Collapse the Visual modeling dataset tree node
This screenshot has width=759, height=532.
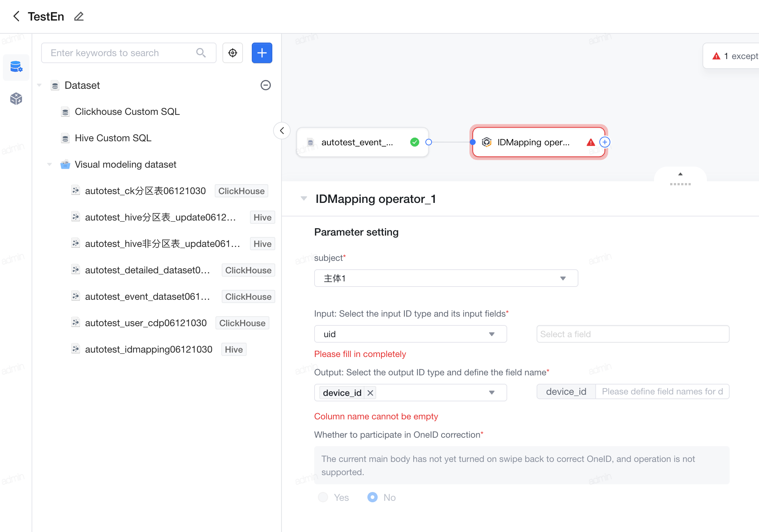coord(49,164)
